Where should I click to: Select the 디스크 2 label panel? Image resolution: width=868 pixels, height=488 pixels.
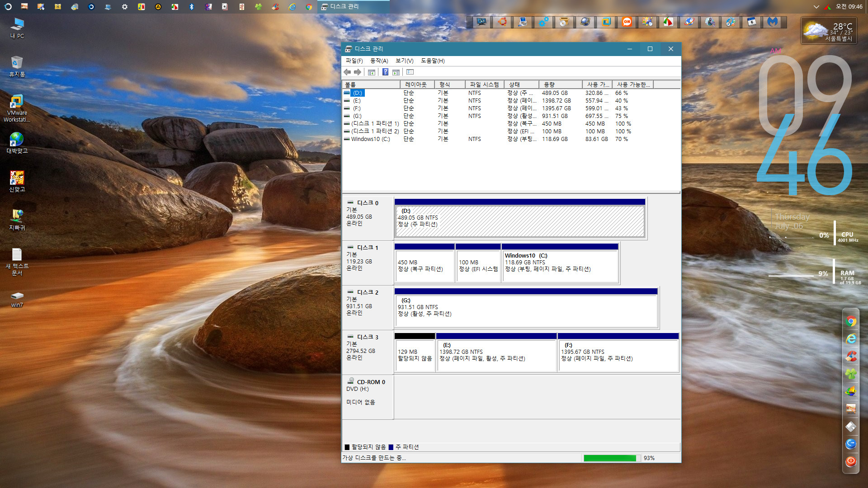pyautogui.click(x=368, y=307)
